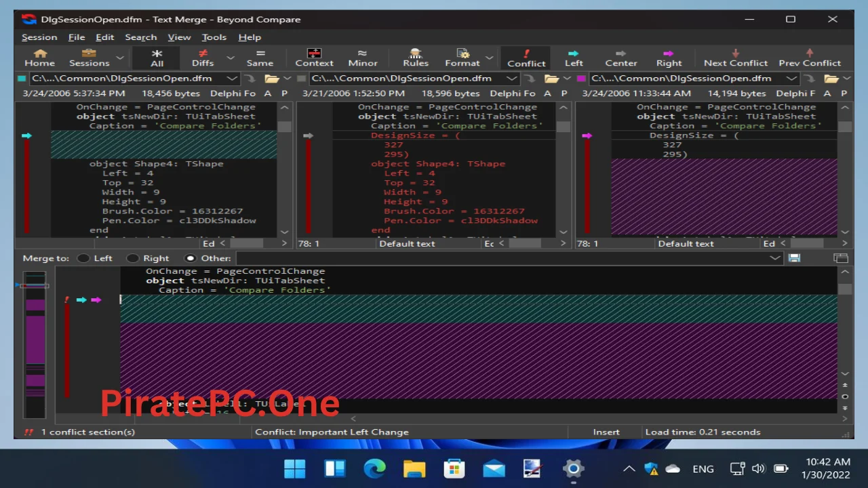Open the Sessions briefcase icon
The width and height of the screenshot is (868, 488).
coord(89,58)
